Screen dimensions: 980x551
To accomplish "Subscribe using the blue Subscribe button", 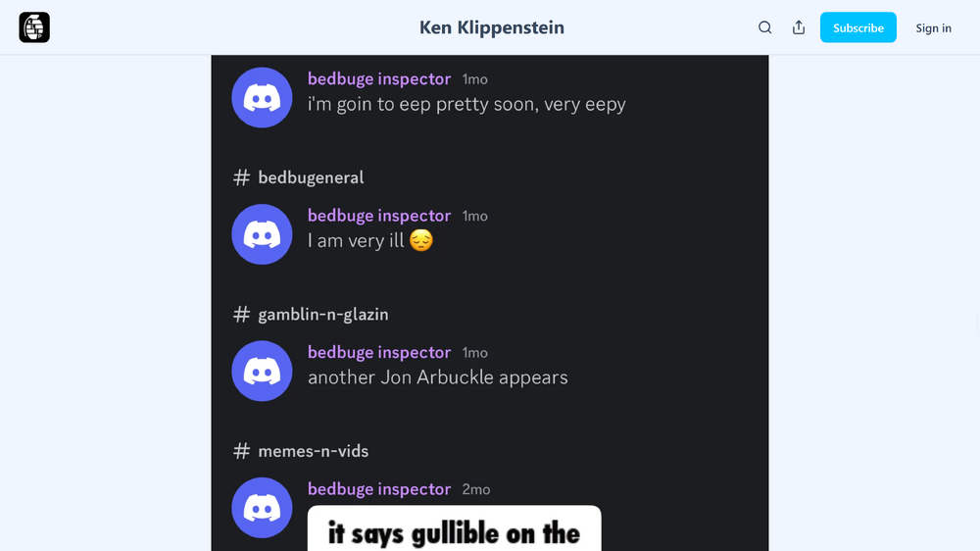I will point(858,27).
